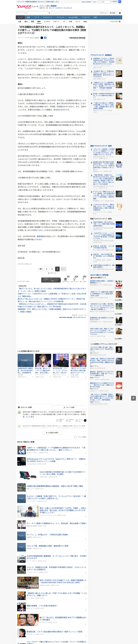This screenshot has width=138, height=644.
Task: Open the 雇用保険 inline link in article
Action: pos(40,236)
